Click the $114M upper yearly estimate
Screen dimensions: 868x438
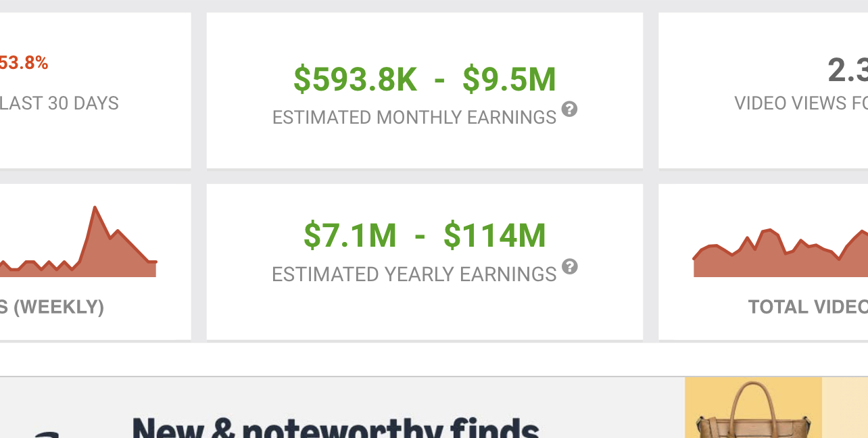pos(494,236)
